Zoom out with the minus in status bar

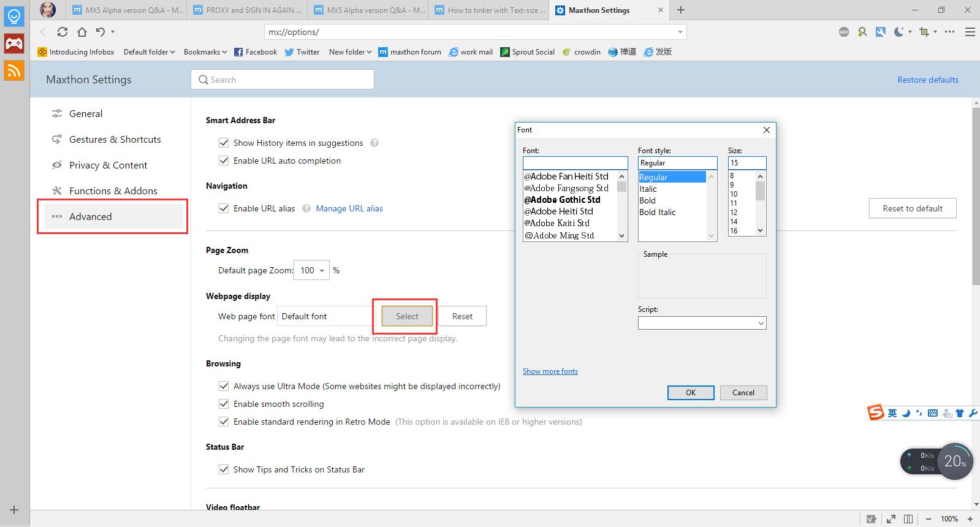coord(929,519)
